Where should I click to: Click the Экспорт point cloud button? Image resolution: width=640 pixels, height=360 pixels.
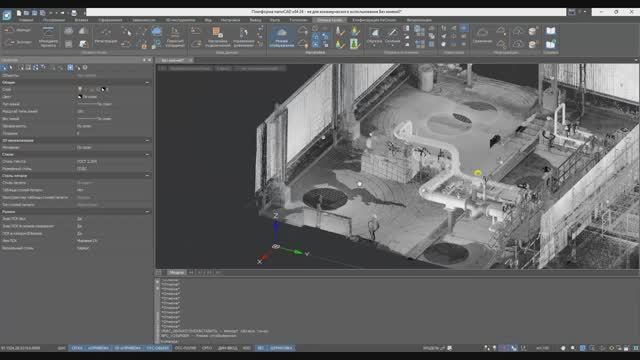[17, 42]
